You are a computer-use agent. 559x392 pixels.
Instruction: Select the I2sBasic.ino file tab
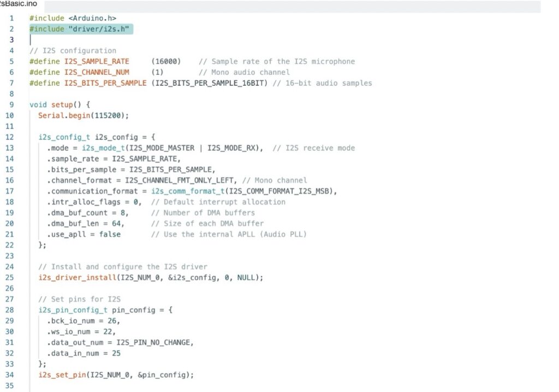pyautogui.click(x=19, y=4)
